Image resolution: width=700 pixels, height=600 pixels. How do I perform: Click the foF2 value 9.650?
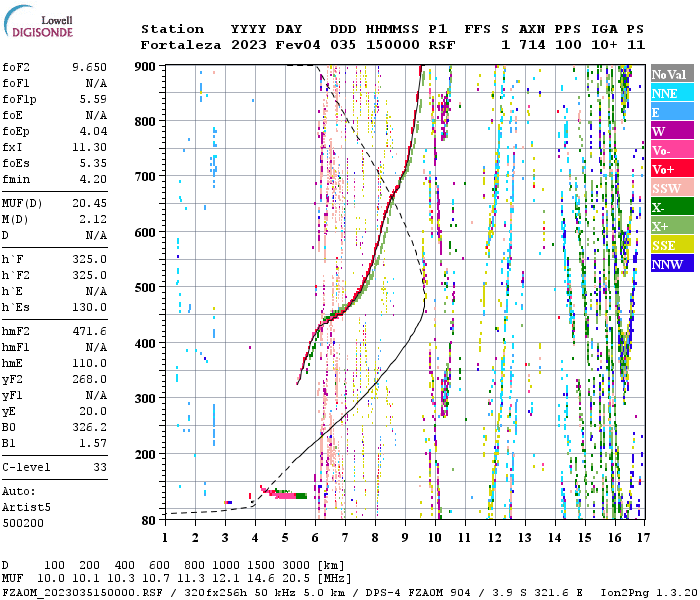[89, 67]
